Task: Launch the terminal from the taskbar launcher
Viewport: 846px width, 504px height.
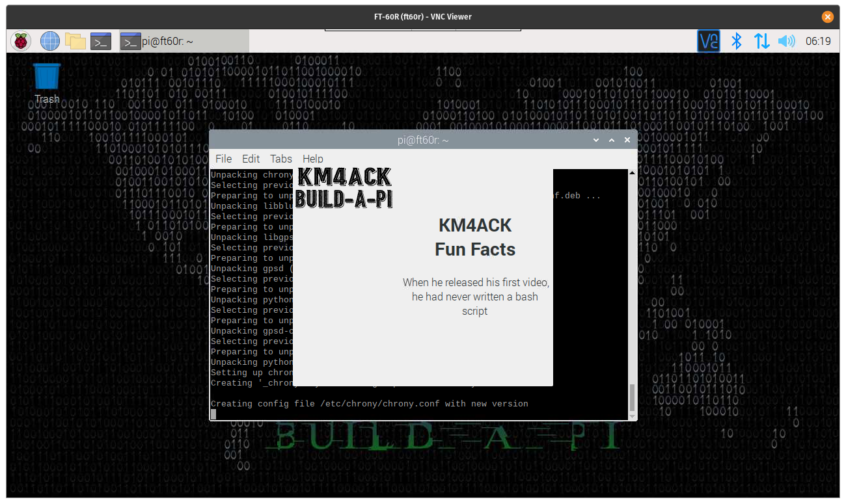Action: pyautogui.click(x=101, y=41)
